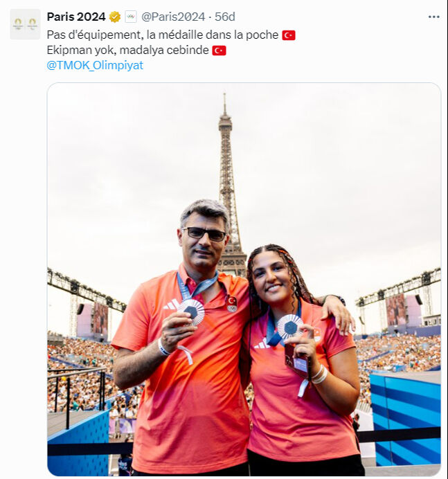Click the Turkish crest on man's shirt
Image resolution: width=448 pixels, height=479 pixels.
[x=232, y=304]
